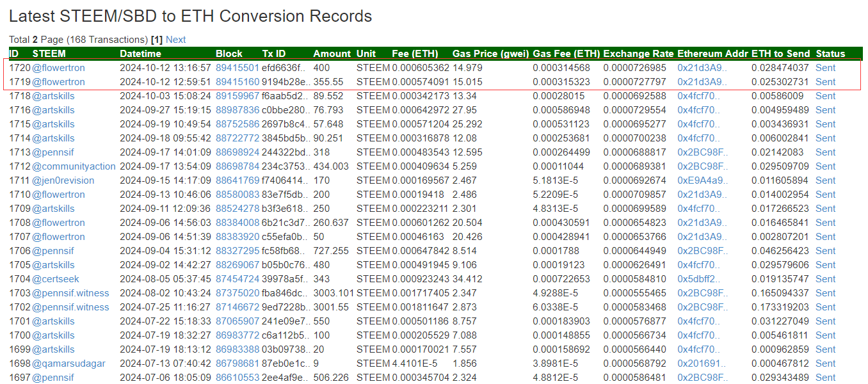This screenshot has width=868, height=384.
Task: Select amount 3003.101 cell
Action: tap(334, 293)
